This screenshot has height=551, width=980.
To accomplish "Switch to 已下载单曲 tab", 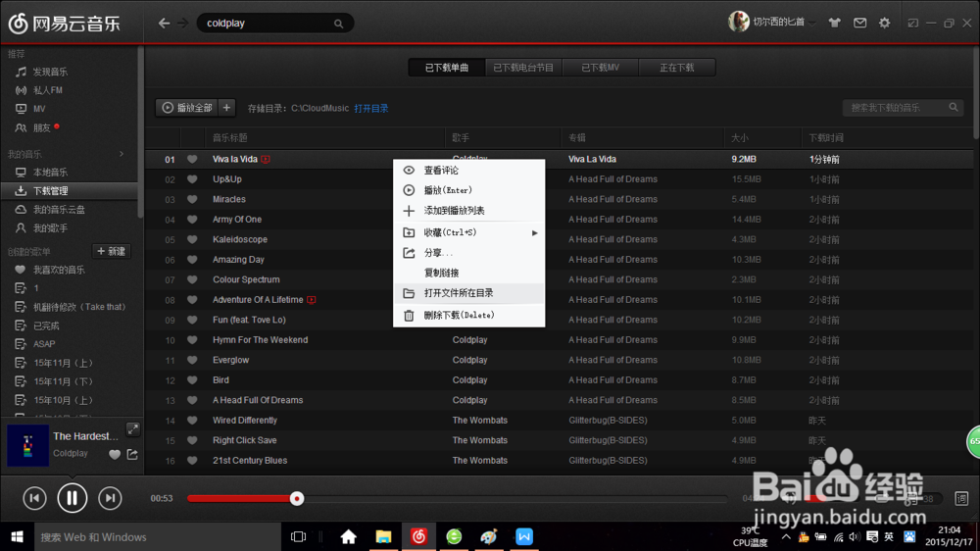I will click(x=446, y=68).
